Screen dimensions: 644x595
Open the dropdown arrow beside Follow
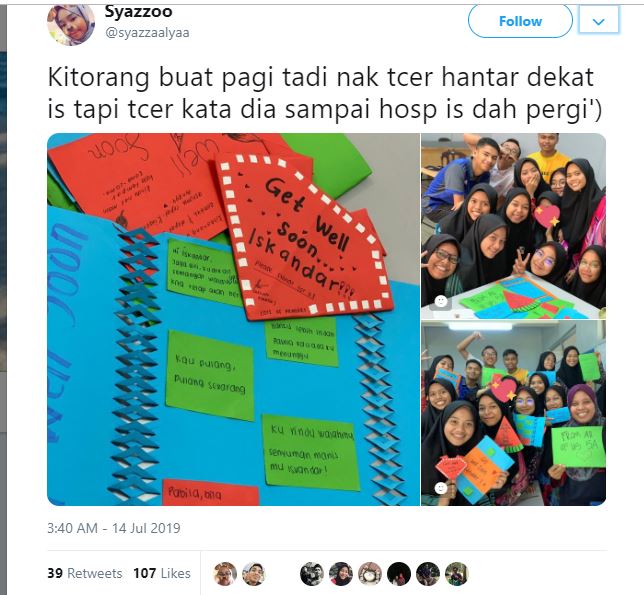(x=598, y=21)
